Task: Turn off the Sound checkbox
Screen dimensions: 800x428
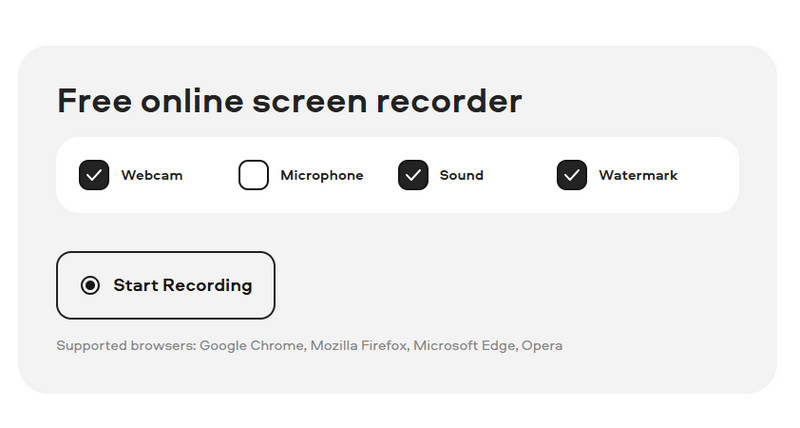Action: [413, 175]
